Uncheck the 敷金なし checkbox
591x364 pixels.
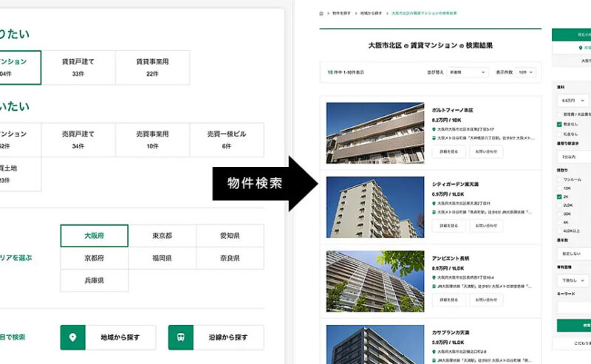559,124
